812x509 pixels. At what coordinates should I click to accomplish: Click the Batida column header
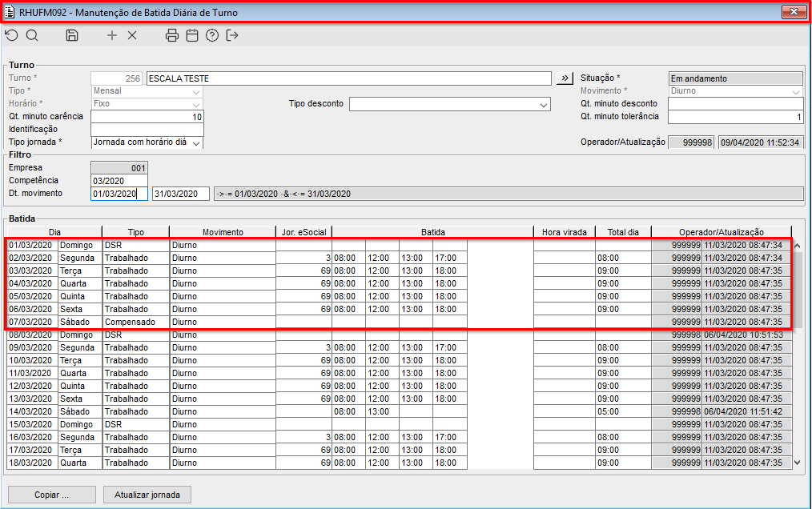point(433,232)
